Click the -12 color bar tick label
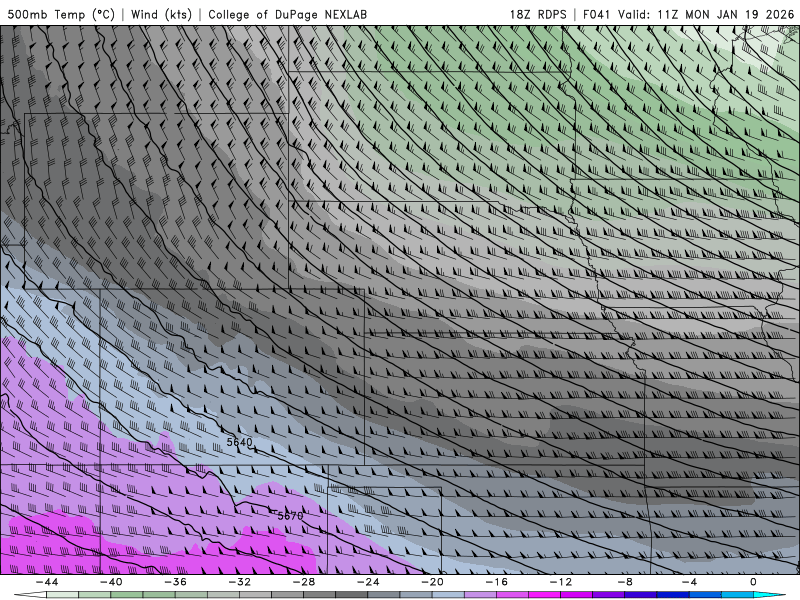 pyautogui.click(x=561, y=582)
